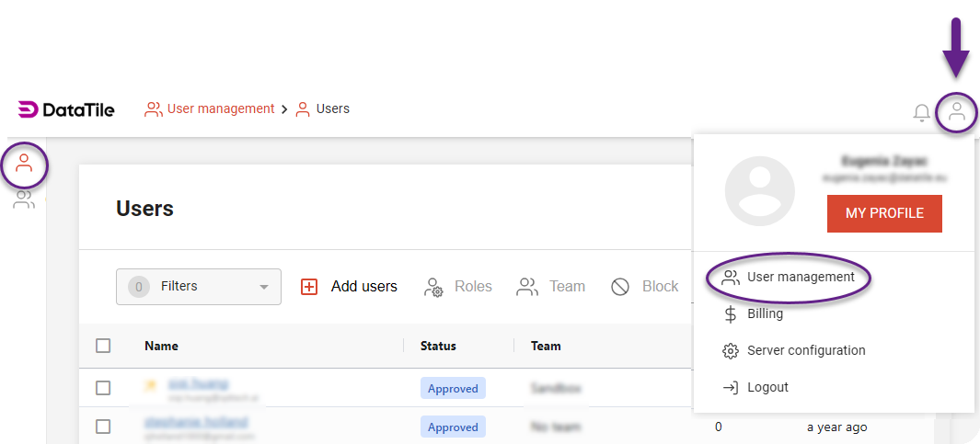The height and width of the screenshot is (444, 980).
Task: Click the User management breadcrumb link
Action: (220, 108)
